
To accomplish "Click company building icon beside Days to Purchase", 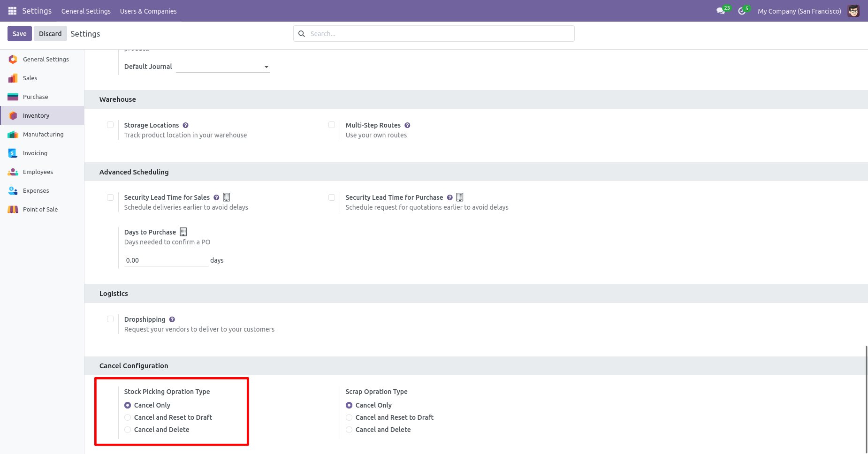I will click(183, 232).
